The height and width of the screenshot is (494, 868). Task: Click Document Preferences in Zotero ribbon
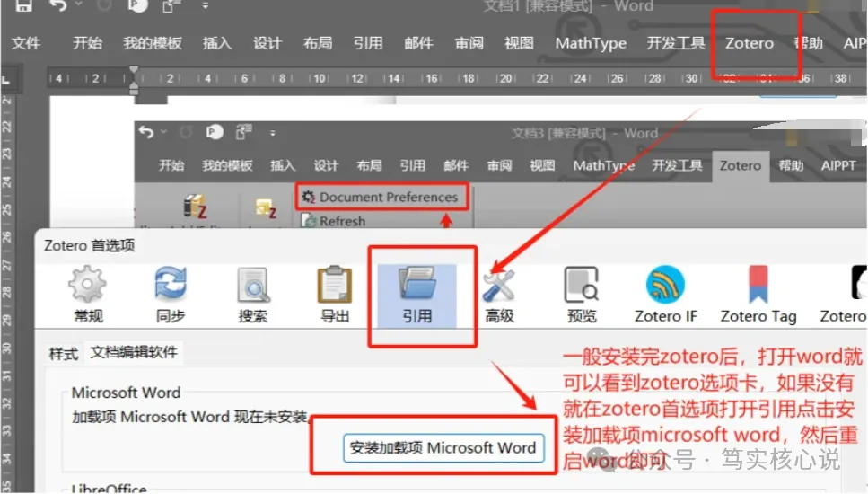pos(381,197)
